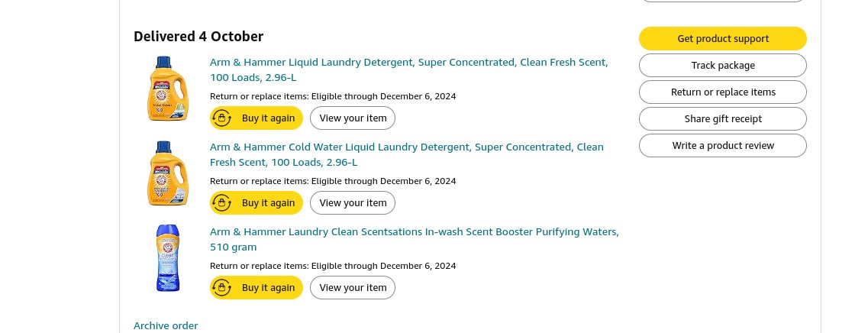
Task: Open the Cold Water Detergent product image
Action: pyautogui.click(x=168, y=173)
